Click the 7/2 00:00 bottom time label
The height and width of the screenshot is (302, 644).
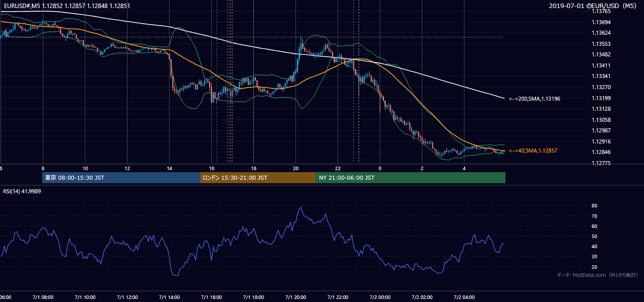tap(380, 297)
